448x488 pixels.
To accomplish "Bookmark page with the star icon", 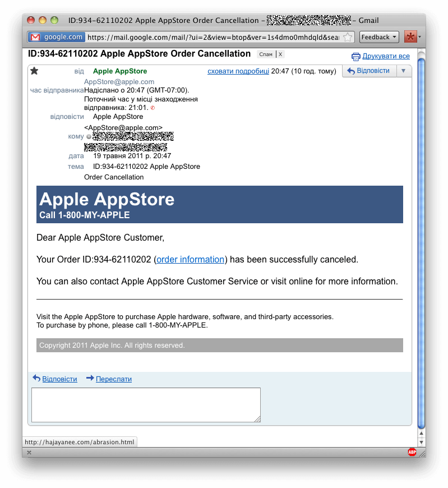I will point(348,38).
